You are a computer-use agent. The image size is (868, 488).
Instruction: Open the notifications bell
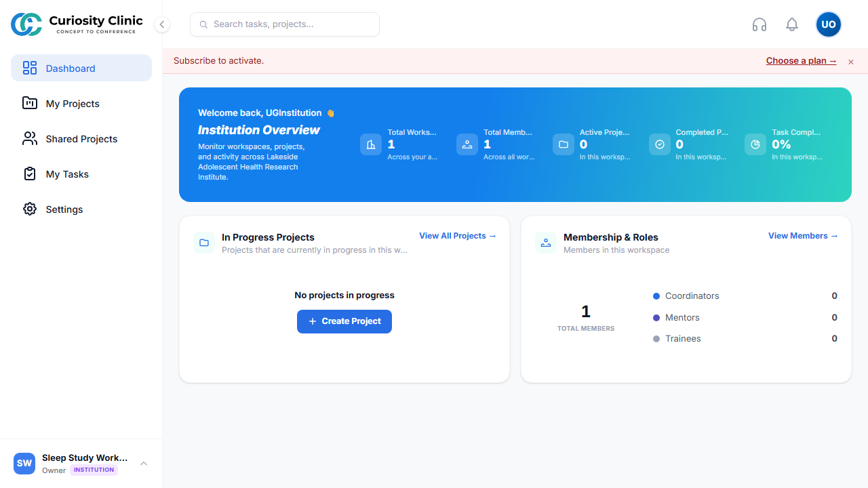[x=792, y=24]
